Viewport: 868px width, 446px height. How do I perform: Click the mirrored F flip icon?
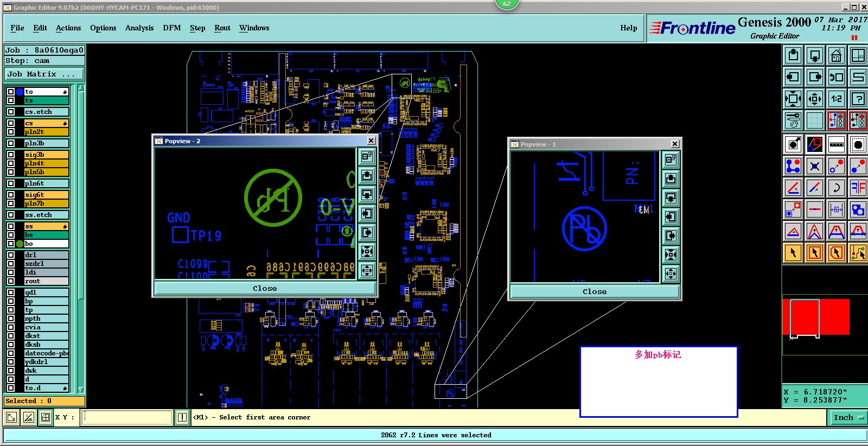point(858,188)
